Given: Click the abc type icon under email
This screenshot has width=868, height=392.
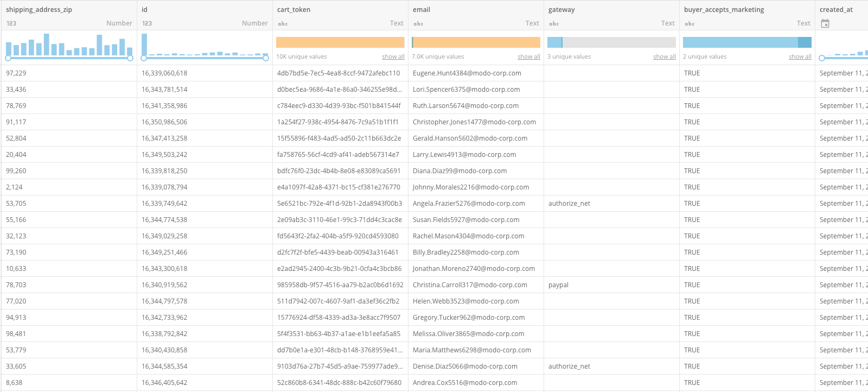Looking at the screenshot, I should pos(418,23).
